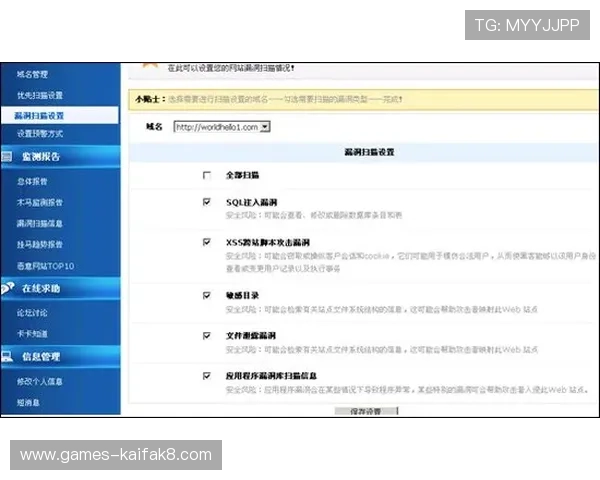Collapse the 在线求助 section header
Viewport: 600px width, 480px height.
tap(60, 288)
